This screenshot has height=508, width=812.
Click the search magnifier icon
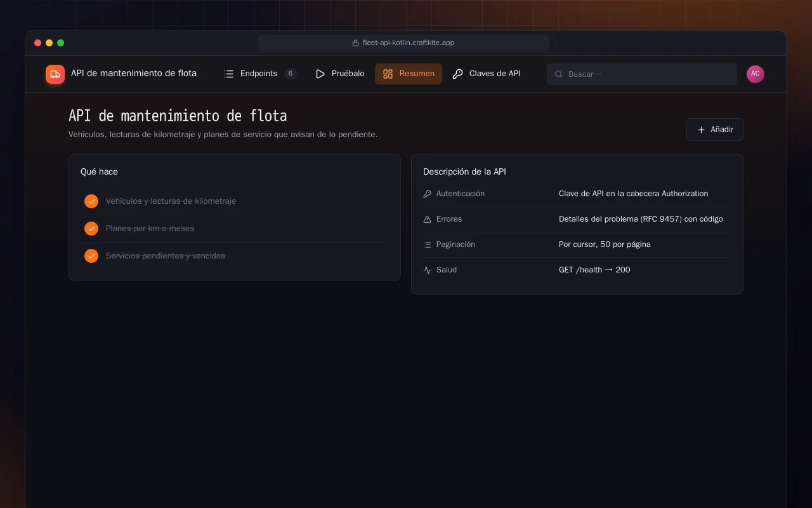[559, 74]
